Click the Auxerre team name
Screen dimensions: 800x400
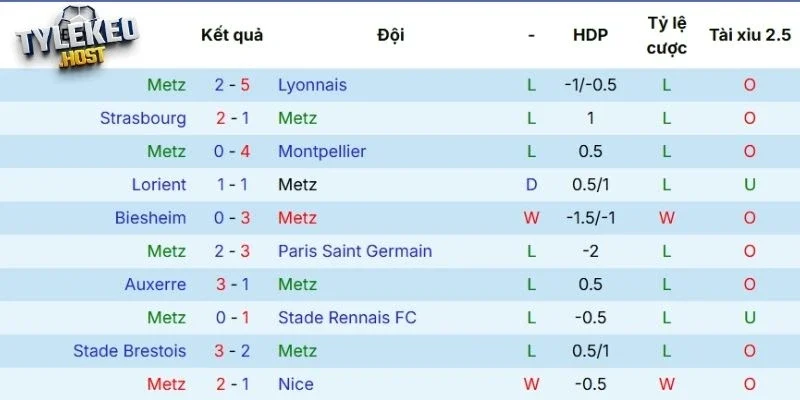click(x=155, y=284)
